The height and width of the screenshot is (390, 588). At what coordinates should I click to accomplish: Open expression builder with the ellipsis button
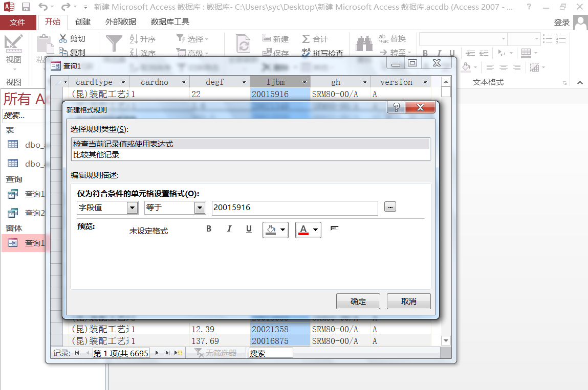click(390, 207)
